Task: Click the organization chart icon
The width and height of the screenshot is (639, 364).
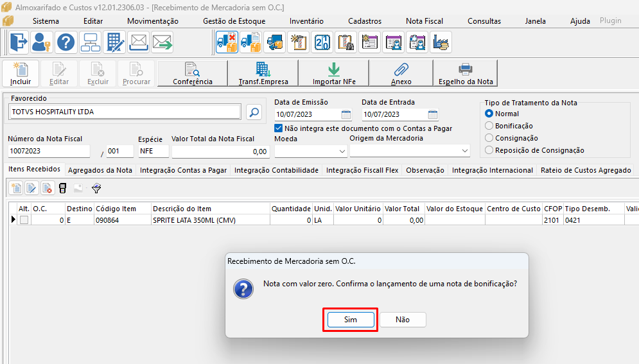Action: [x=90, y=42]
